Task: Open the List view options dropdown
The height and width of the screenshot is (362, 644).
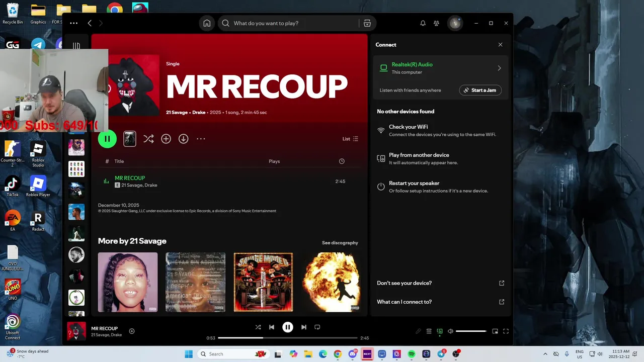Action: (350, 139)
